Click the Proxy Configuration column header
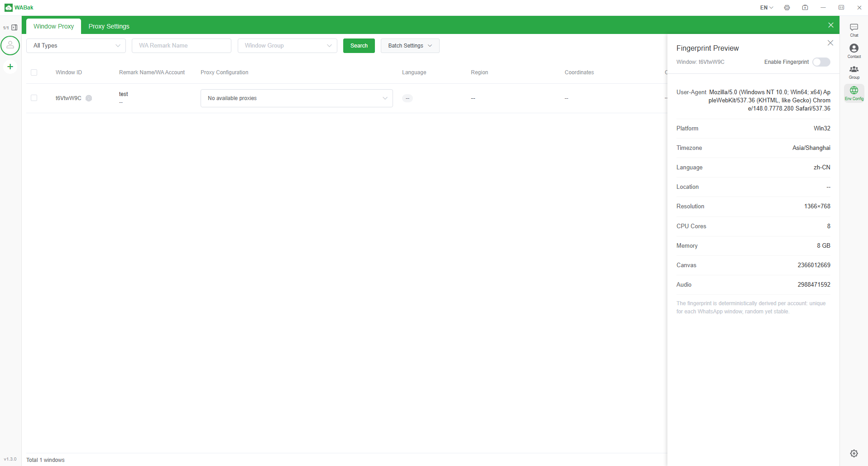This screenshot has width=868, height=466. 224,72
